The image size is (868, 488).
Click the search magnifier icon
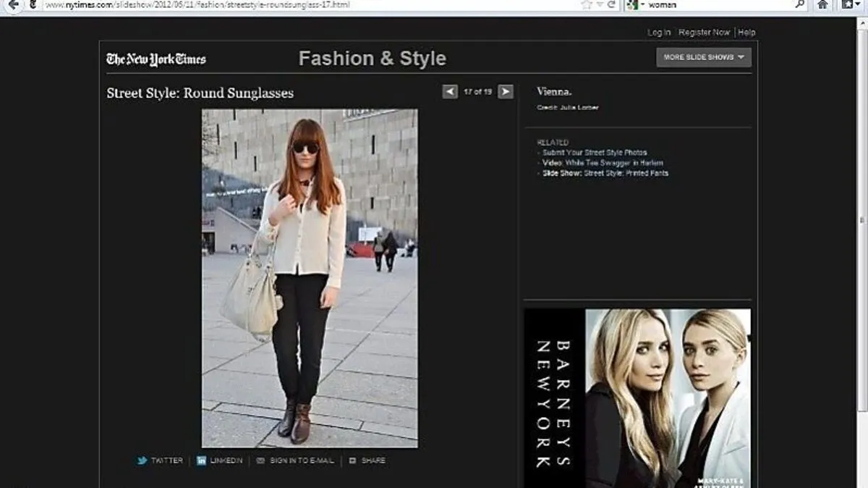click(799, 5)
